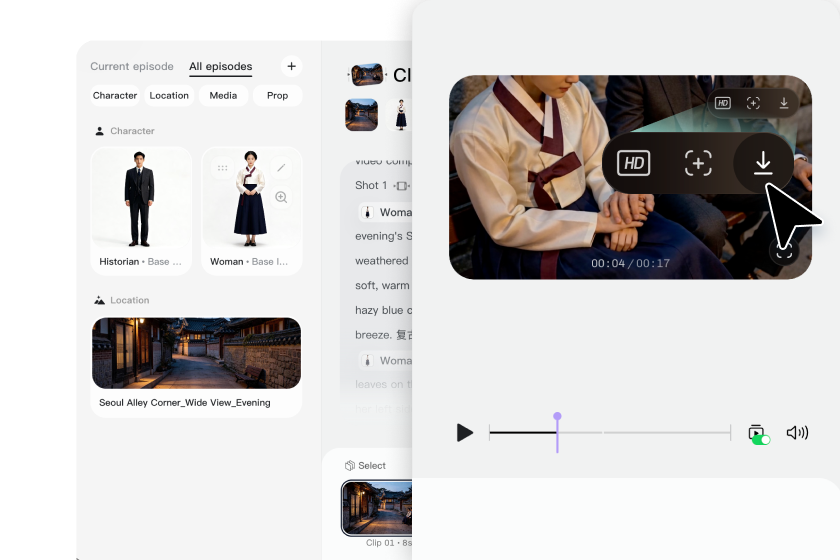Screen dimensions: 840x560
Task: Click the magnifier zoom icon on Woman card
Action: tap(281, 197)
